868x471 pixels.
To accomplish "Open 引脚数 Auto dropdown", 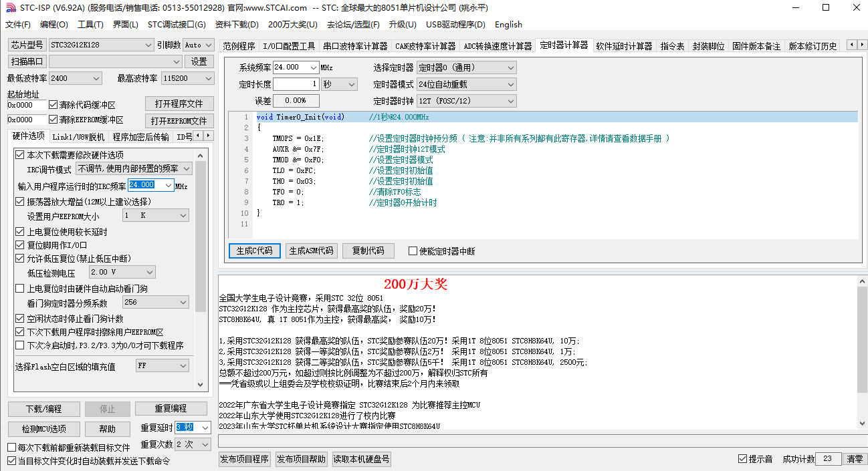I will 199,45.
